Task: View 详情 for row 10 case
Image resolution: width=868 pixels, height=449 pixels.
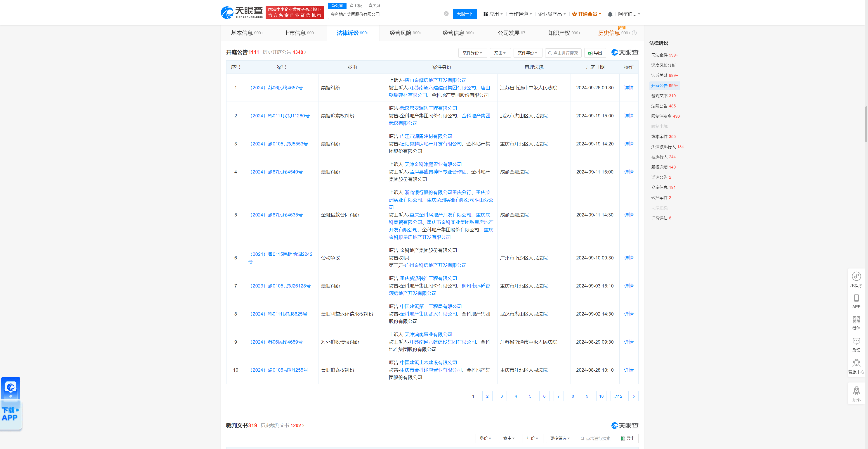Action: (x=628, y=370)
